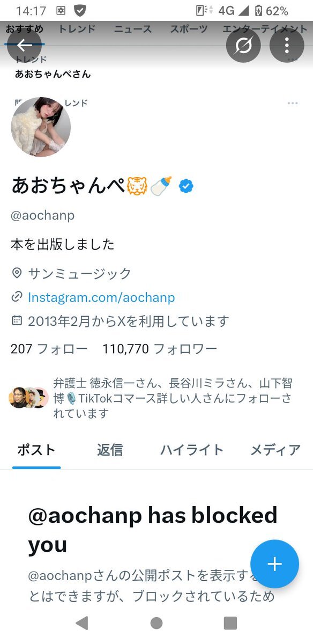Tap the サンミュージック location text

click(x=80, y=274)
